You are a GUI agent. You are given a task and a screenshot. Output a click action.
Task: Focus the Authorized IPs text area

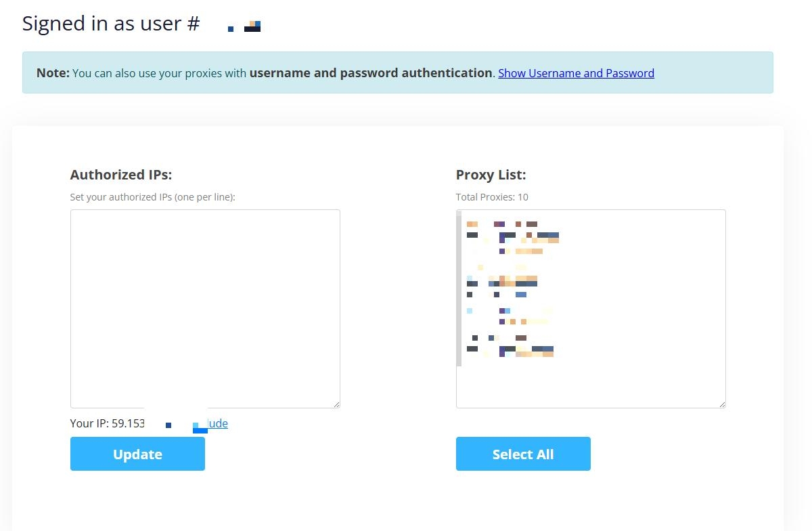204,308
